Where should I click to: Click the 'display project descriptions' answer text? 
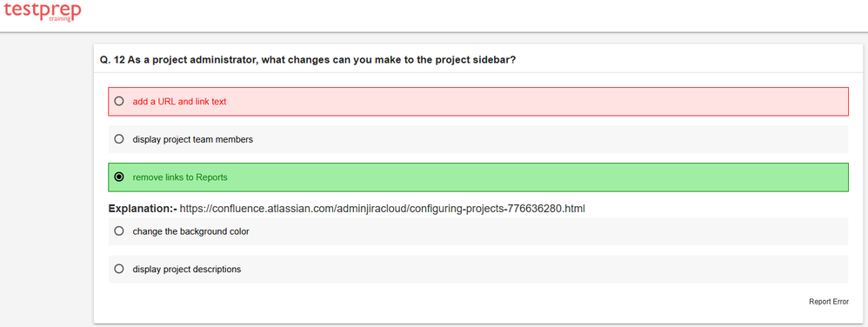point(186,270)
